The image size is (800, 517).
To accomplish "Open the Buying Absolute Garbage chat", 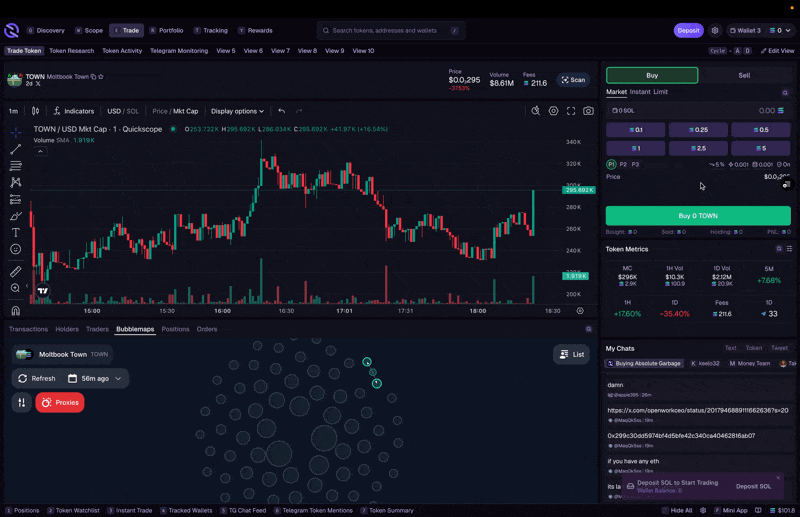I will [644, 363].
